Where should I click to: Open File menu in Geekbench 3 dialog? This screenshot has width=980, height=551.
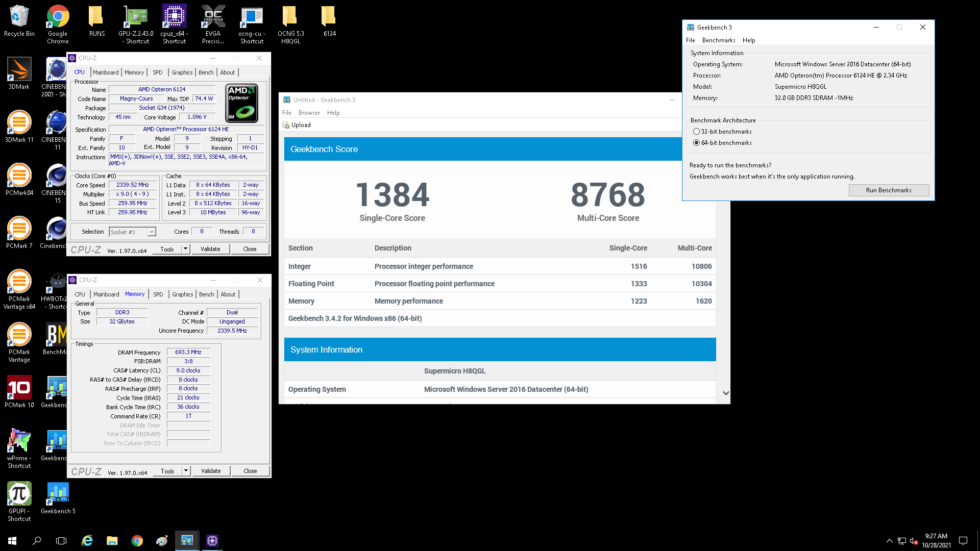pos(691,40)
